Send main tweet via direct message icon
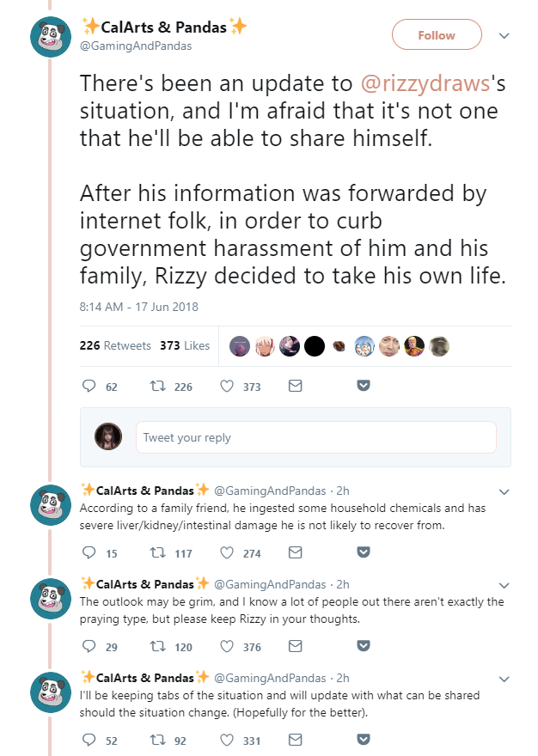 (x=296, y=386)
